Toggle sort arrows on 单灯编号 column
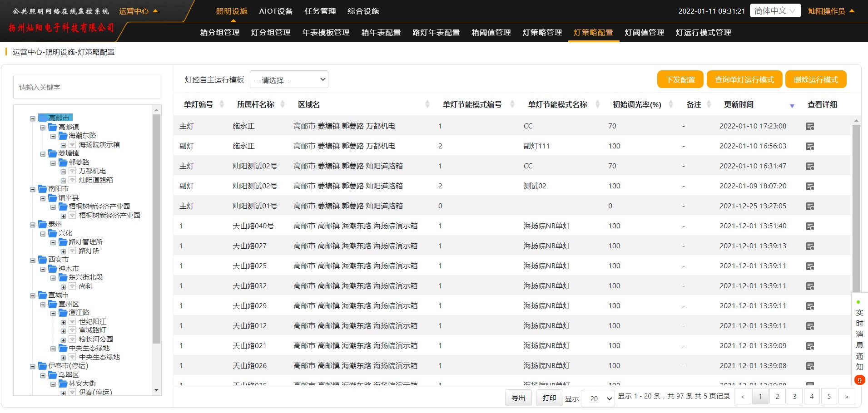 [222, 104]
